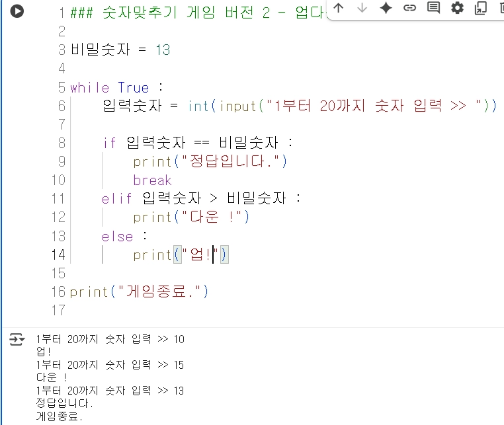Click print("정답입니다.") on line 9

pyautogui.click(x=210, y=161)
